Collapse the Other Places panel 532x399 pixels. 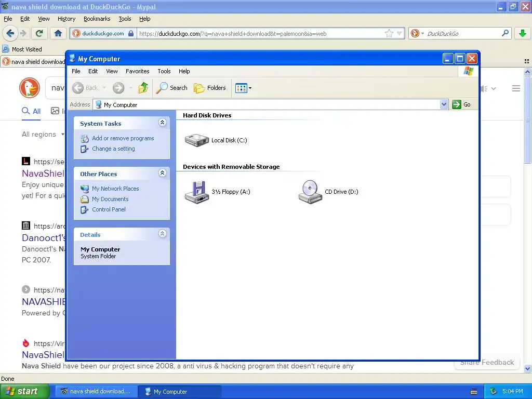[x=163, y=173]
